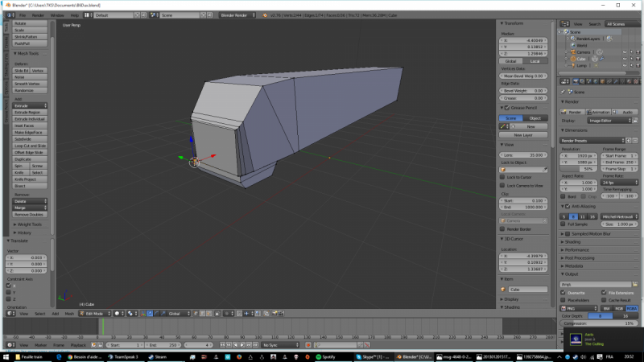Viewport: 644px width, 362px height.
Task: Open the Global orientation dropdown
Action: click(179, 314)
